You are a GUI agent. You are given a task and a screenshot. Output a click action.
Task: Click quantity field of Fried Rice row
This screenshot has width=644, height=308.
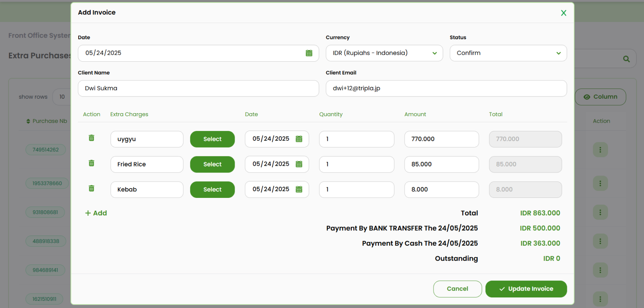(x=356, y=164)
